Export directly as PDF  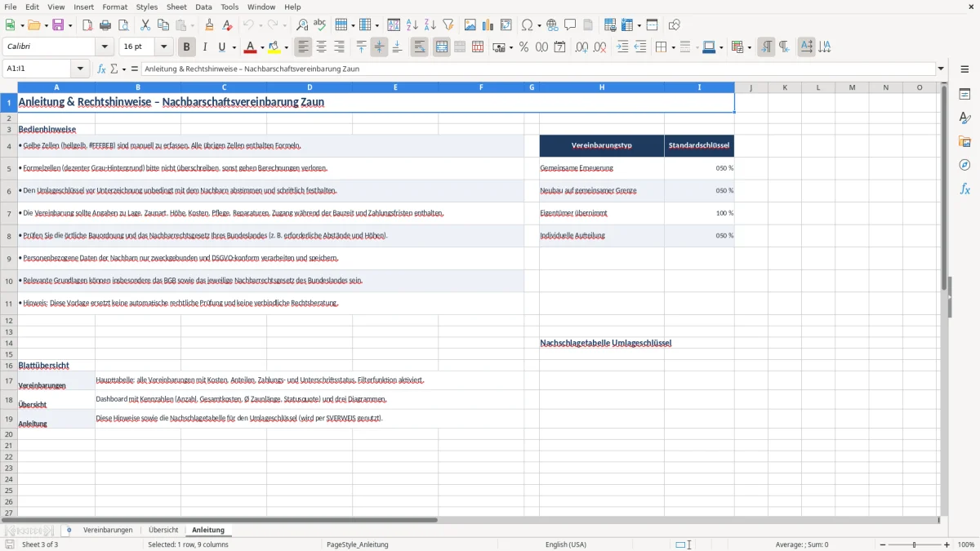[87, 25]
